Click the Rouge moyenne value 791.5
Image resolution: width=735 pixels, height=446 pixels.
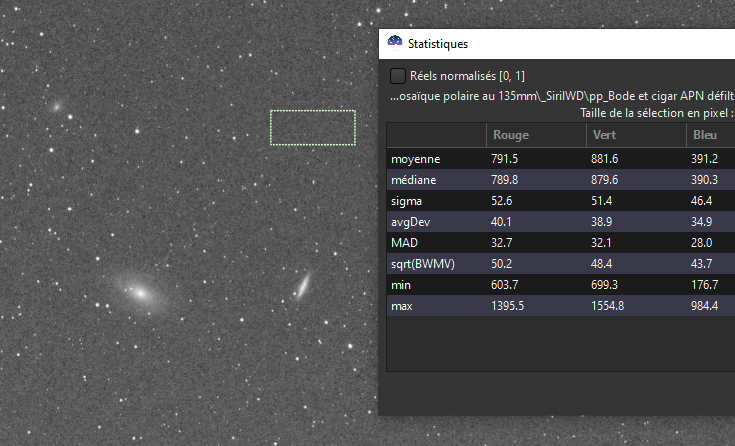[504, 159]
